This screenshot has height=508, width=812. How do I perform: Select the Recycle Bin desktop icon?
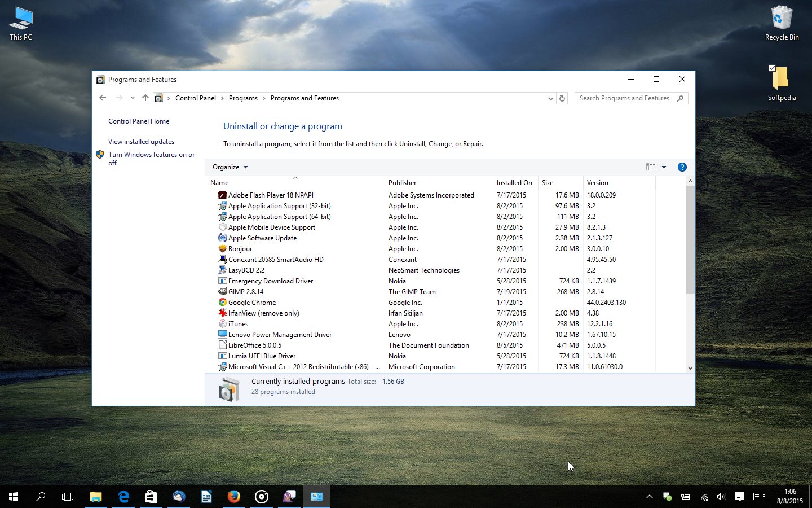[782, 23]
